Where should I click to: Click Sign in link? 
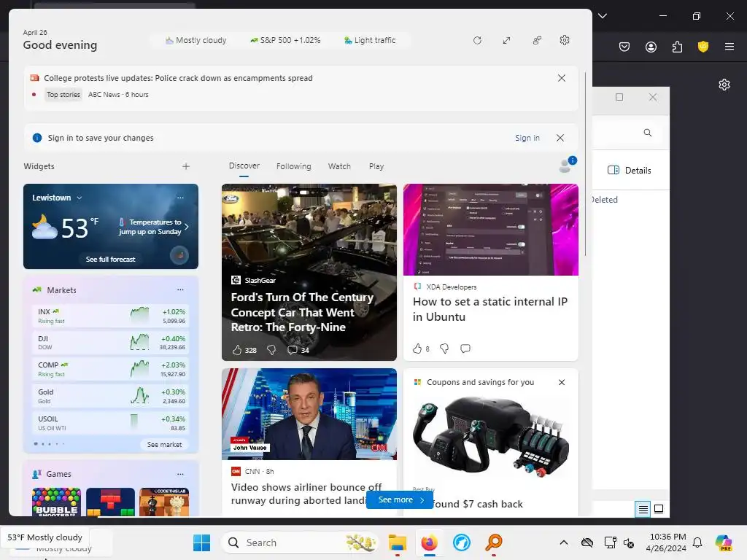pyautogui.click(x=527, y=138)
